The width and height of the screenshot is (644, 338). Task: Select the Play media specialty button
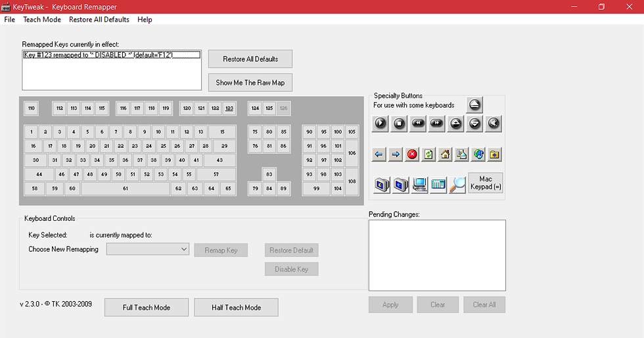click(x=380, y=124)
